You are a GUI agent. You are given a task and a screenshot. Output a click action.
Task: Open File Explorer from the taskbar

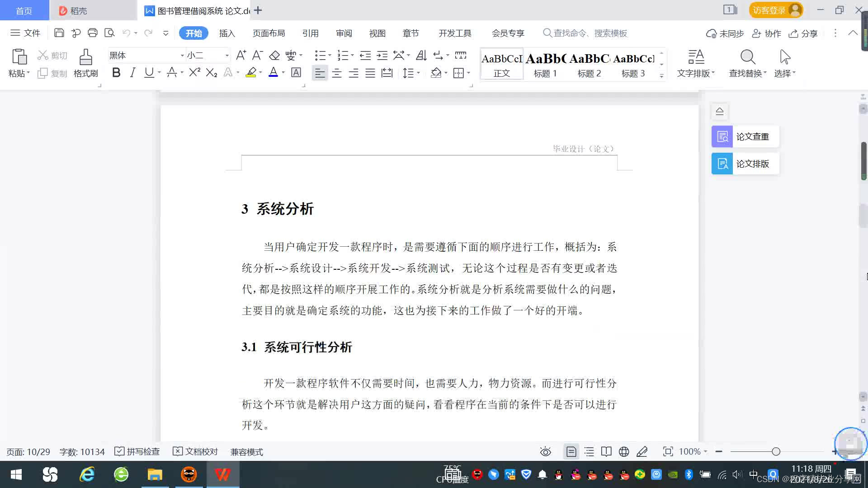coord(155,474)
